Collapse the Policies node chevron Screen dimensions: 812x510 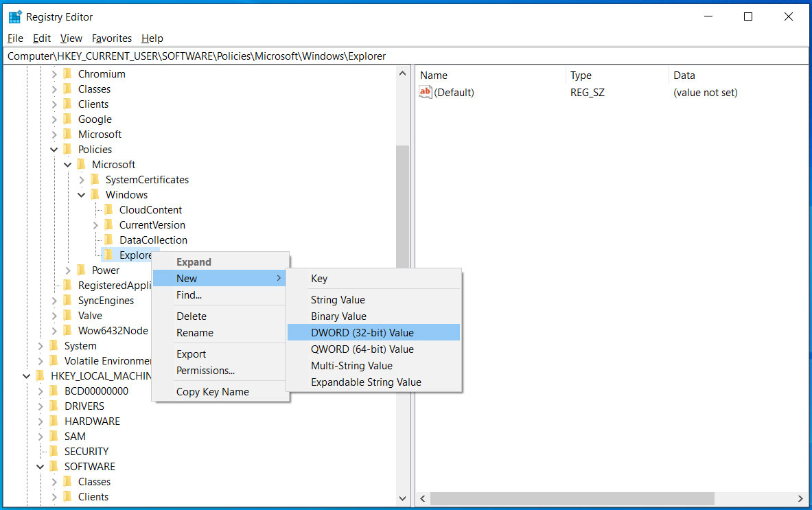click(54, 149)
